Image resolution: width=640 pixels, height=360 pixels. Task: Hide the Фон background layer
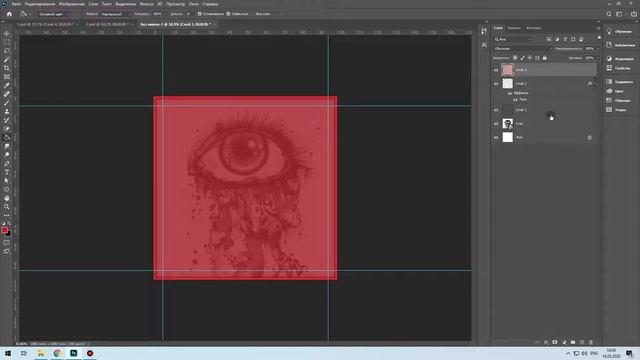[x=496, y=138]
